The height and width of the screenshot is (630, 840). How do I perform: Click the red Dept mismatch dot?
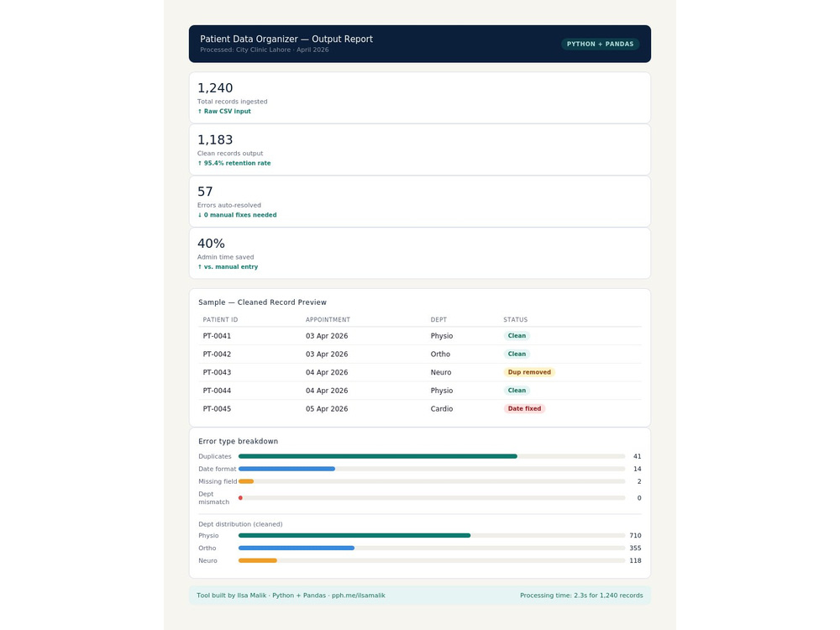click(x=240, y=498)
